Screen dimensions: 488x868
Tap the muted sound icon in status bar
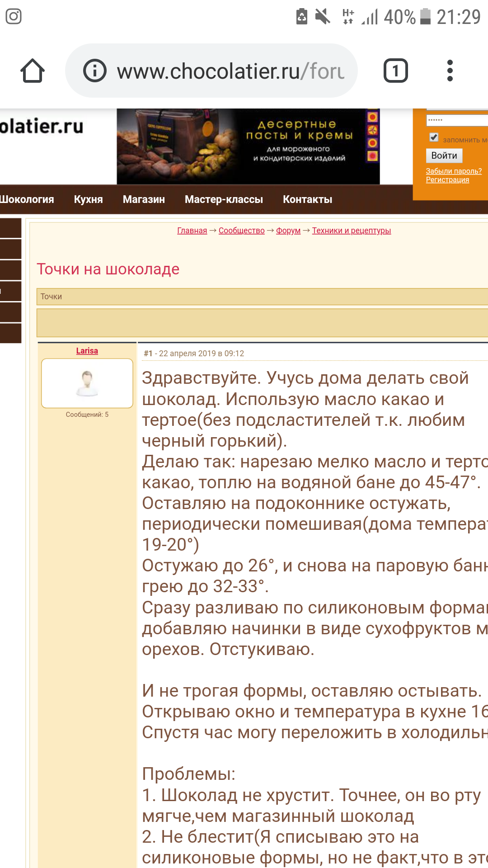coord(323,17)
